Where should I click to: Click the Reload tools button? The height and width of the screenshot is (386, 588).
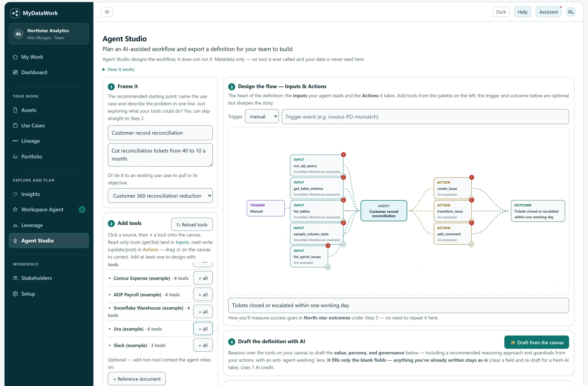(192, 225)
